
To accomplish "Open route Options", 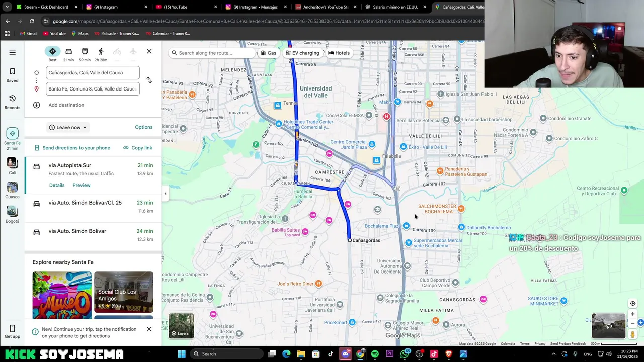I will 143,127.
